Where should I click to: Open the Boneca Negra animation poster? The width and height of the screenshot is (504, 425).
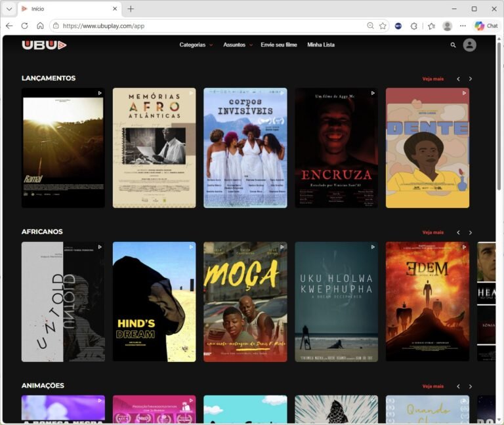click(x=63, y=409)
